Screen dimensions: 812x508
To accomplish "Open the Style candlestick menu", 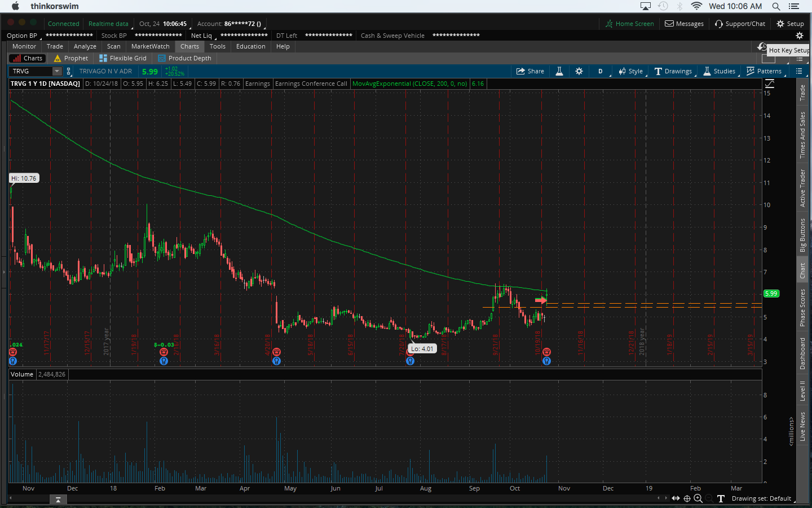I will point(630,71).
